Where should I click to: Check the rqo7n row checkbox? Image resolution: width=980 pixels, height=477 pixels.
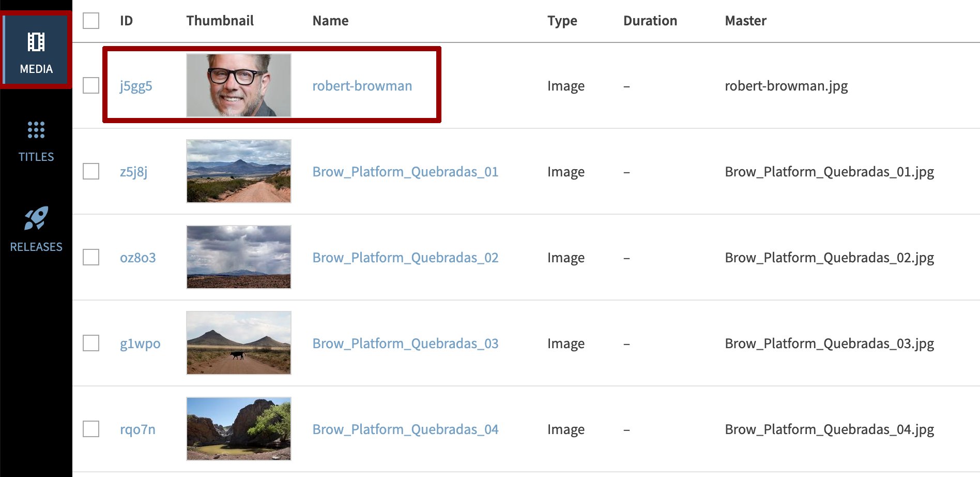90,429
